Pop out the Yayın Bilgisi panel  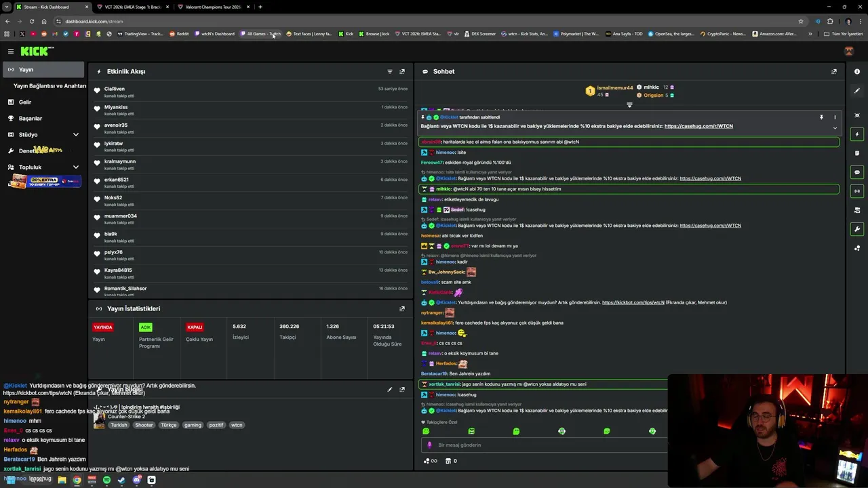(402, 390)
